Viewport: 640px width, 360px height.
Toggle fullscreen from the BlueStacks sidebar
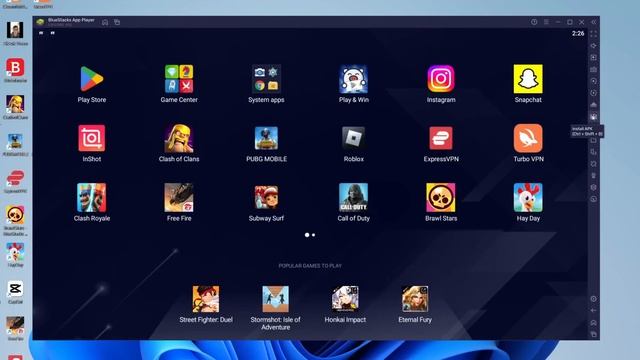(x=593, y=34)
